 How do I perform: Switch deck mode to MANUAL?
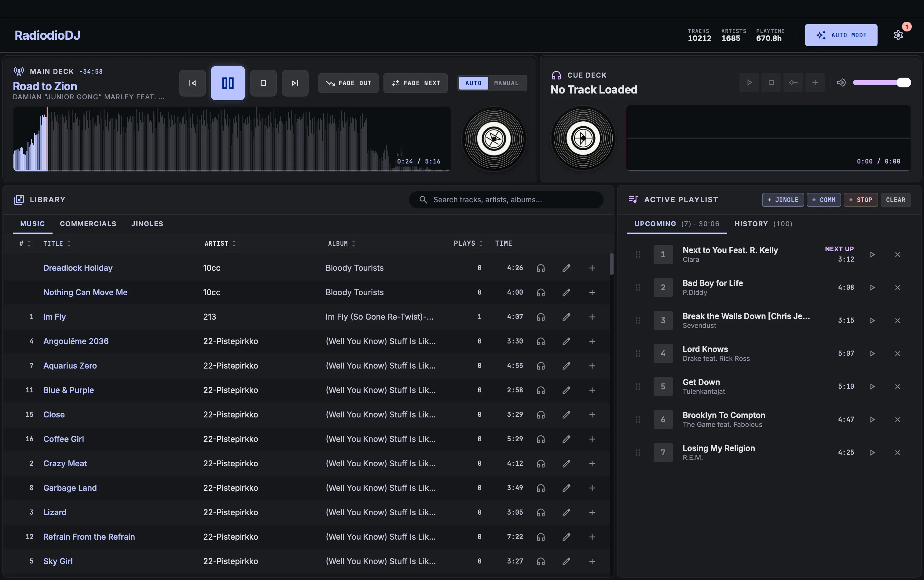[x=506, y=83]
